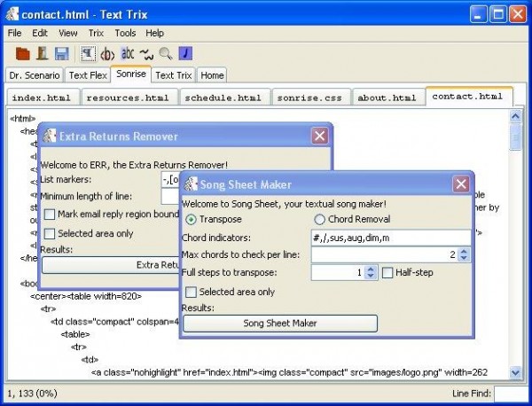Switch to the Home tab group

pos(212,75)
